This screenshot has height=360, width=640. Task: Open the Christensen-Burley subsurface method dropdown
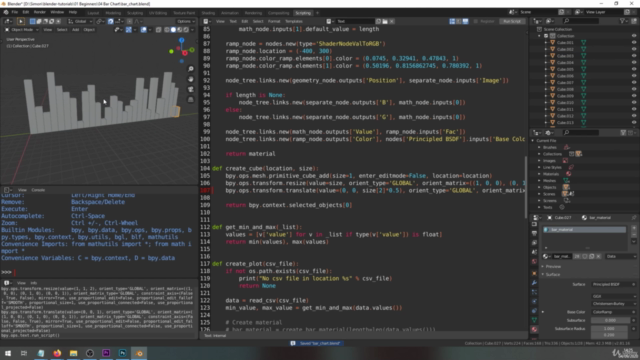click(613, 304)
